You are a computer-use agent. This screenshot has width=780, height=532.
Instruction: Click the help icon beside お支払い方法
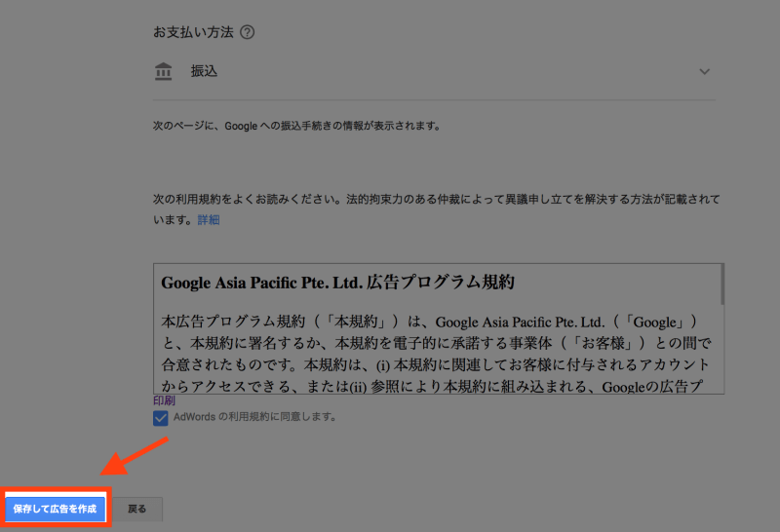(x=248, y=32)
